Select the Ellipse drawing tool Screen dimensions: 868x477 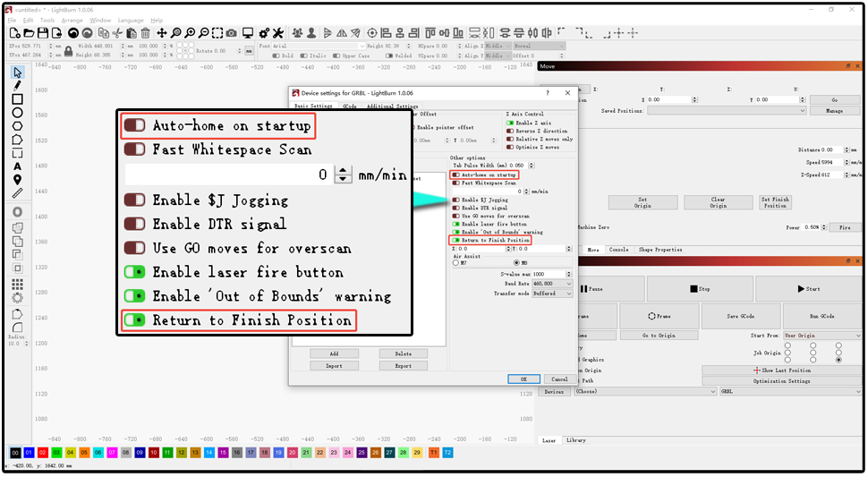click(x=17, y=113)
